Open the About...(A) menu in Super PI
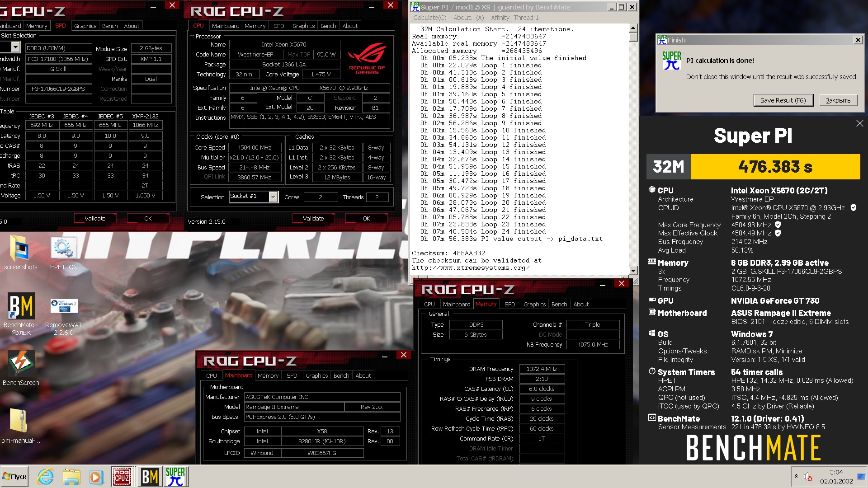This screenshot has height=488, width=868. [x=468, y=18]
